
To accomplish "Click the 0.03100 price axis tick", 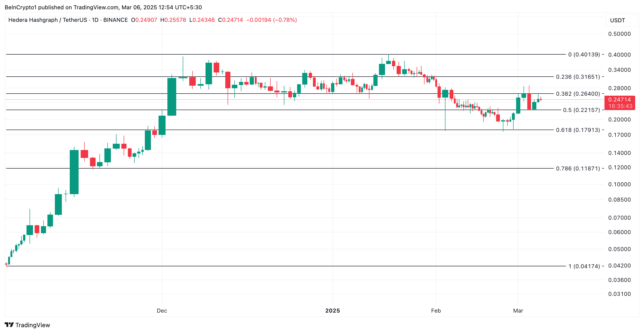I will pos(619,294).
